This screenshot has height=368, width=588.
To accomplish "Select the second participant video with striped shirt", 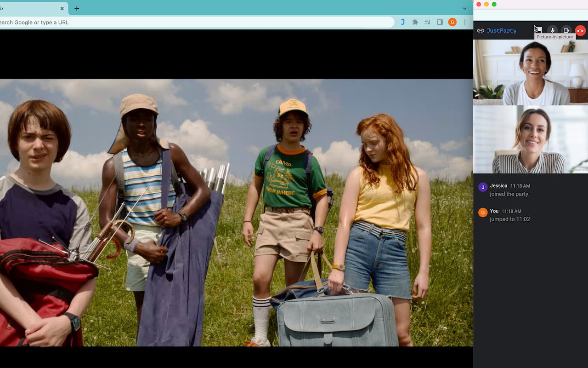I will pos(531,140).
